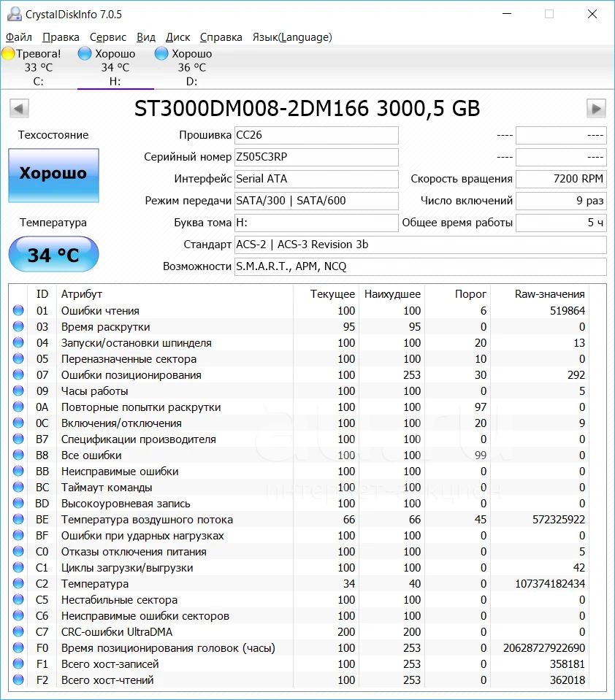Click status dot for BD Высокоуровневая запись

tap(18, 503)
